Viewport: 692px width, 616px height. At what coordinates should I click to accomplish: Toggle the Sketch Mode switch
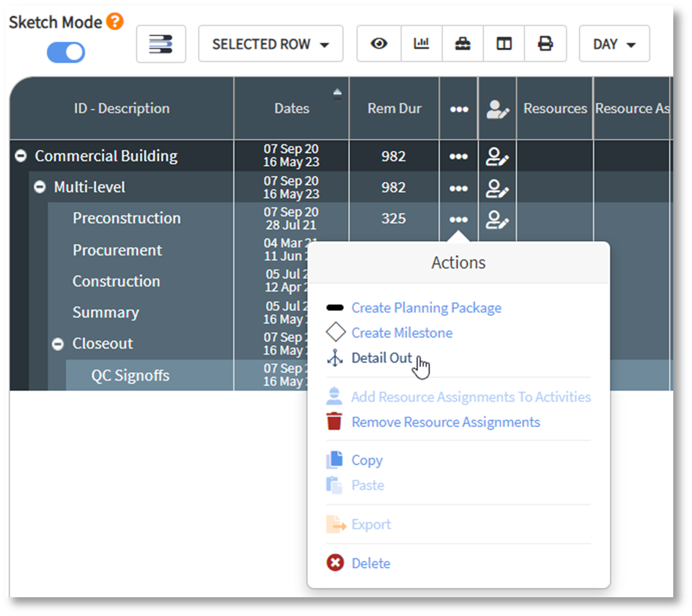[66, 52]
